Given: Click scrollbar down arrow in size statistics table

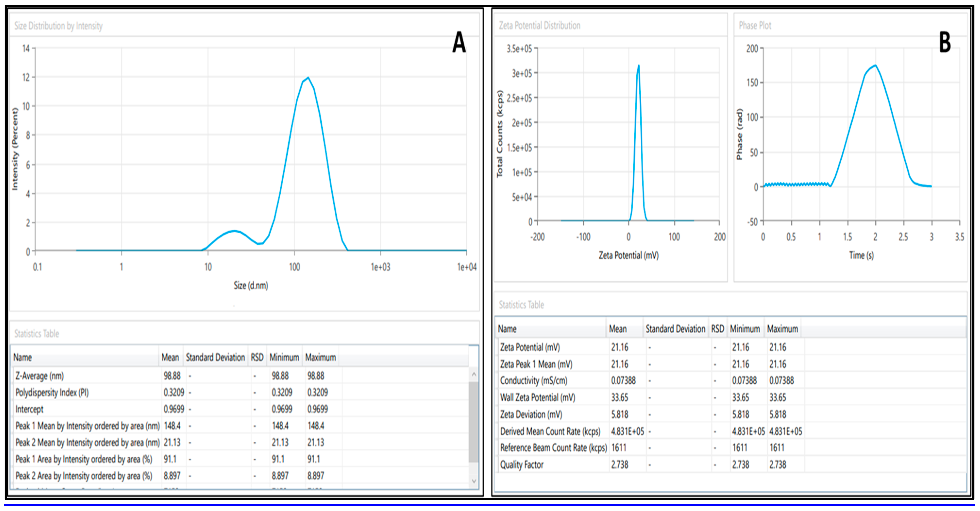Looking at the screenshot, I should click(474, 481).
